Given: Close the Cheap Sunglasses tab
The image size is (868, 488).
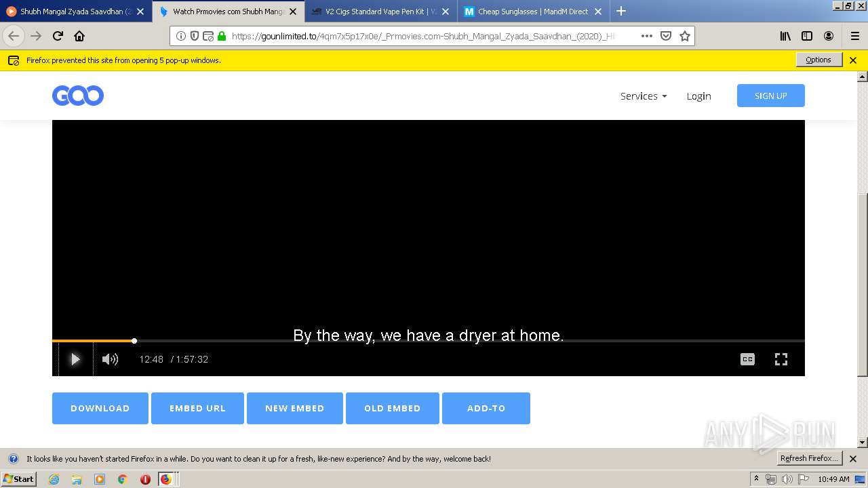Looking at the screenshot, I should 598,12.
